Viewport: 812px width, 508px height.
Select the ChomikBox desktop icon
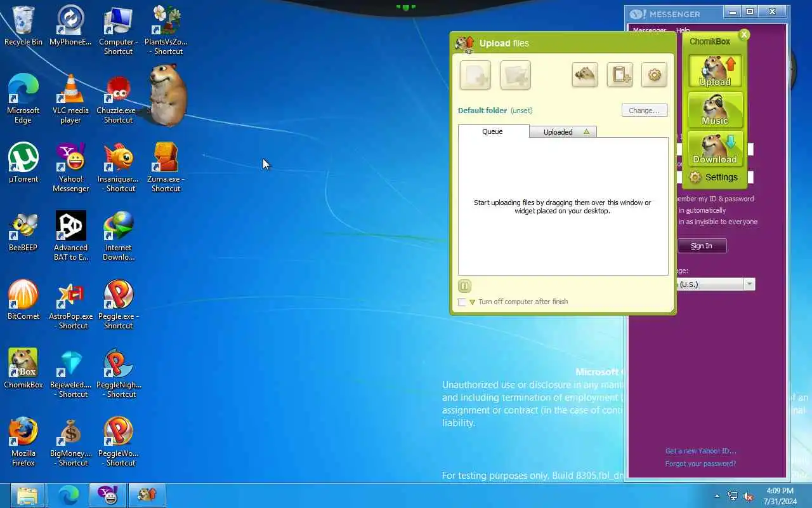23,369
